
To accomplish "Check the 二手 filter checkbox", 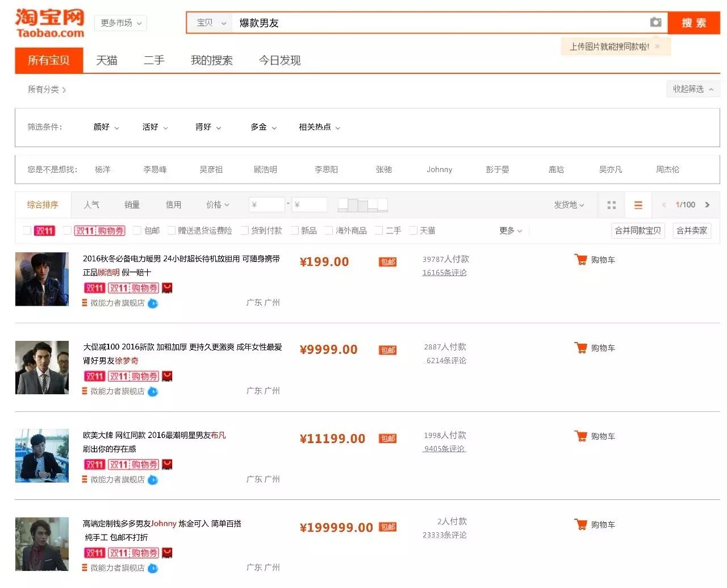I will click(x=379, y=231).
